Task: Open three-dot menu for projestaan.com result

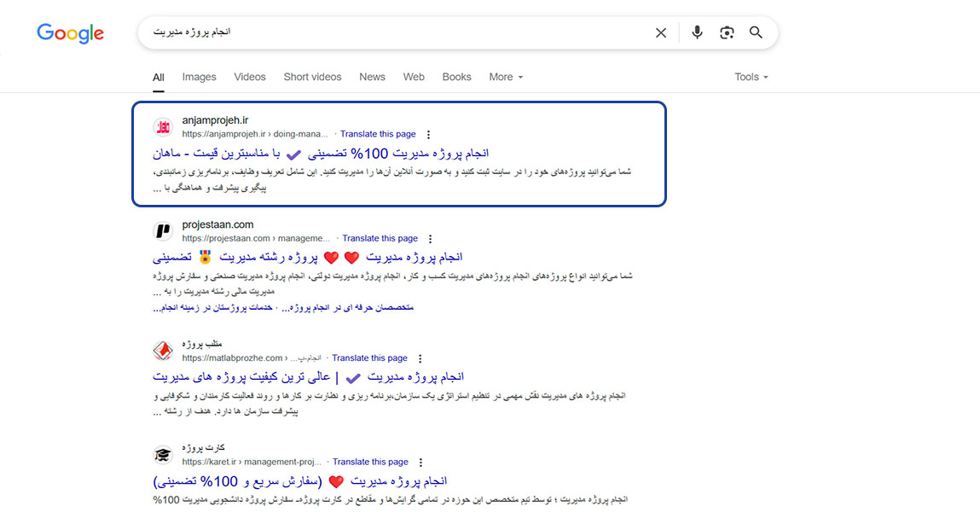Action: coord(430,239)
